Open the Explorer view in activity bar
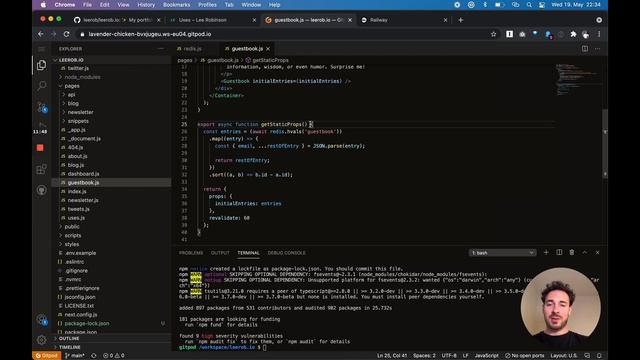Viewport: 640px width, 360px height. pyautogui.click(x=41, y=65)
